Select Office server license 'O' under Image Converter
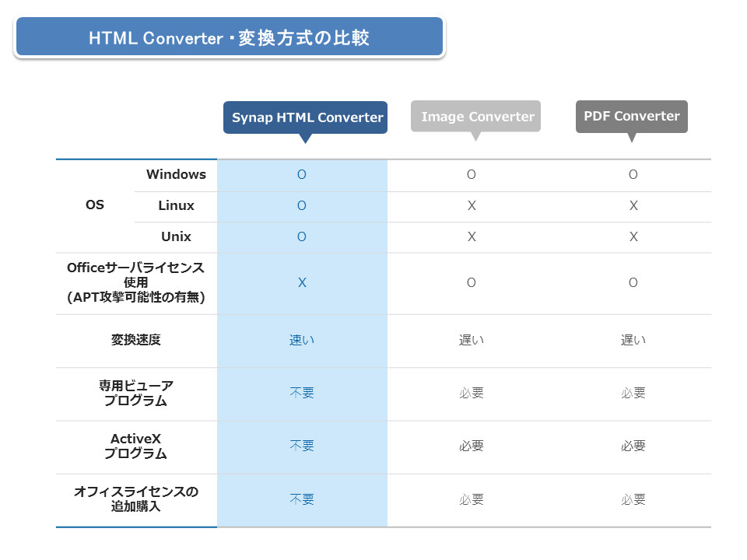This screenshot has width=747, height=560. point(472,282)
